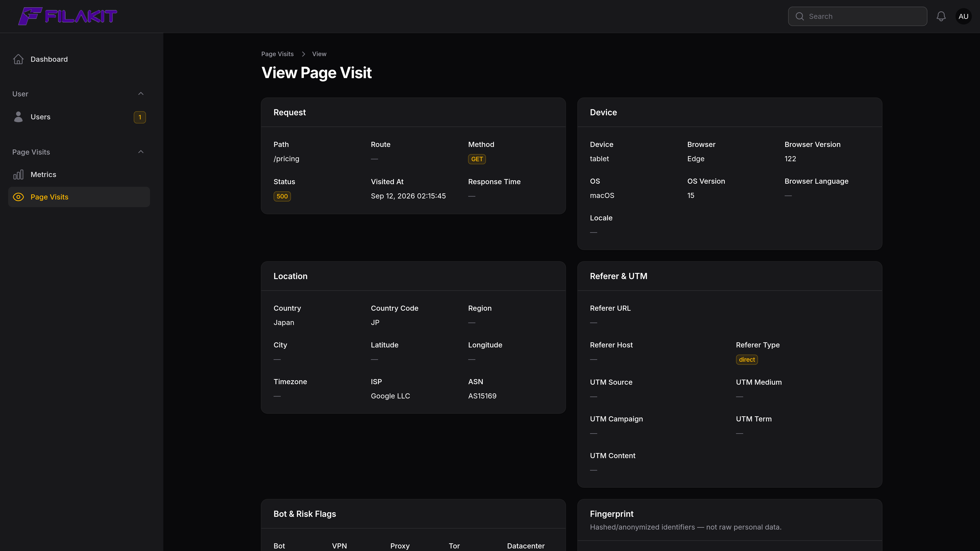Click the Metrics bar chart icon
980x551 pixels.
click(x=18, y=174)
